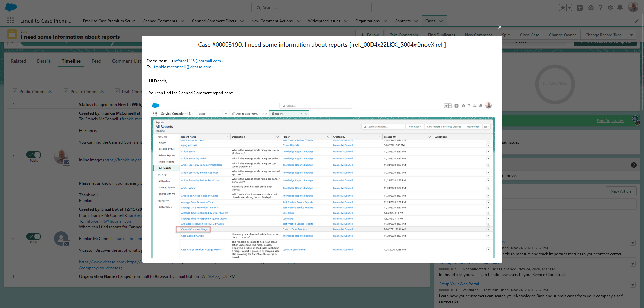Open the Setup gear icon
The image size is (644, 308).
[610, 8]
